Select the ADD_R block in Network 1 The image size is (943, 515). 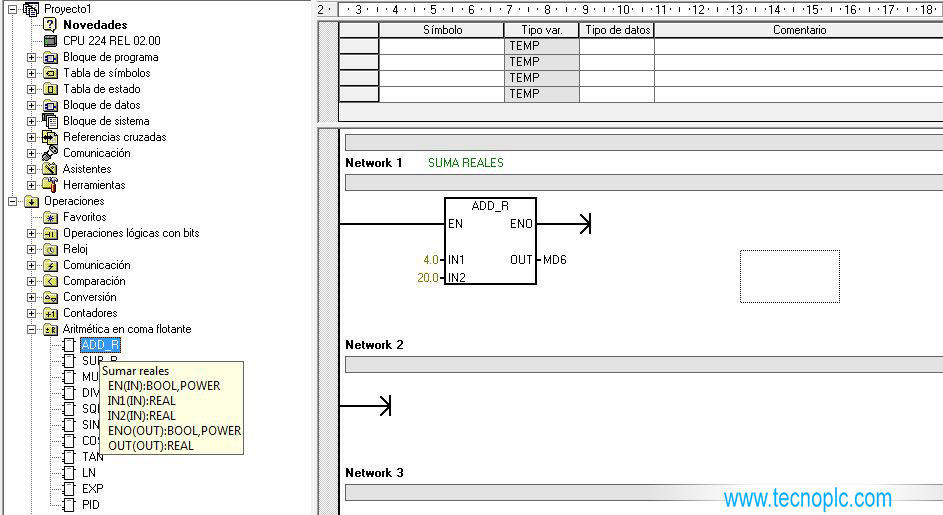[x=490, y=242]
